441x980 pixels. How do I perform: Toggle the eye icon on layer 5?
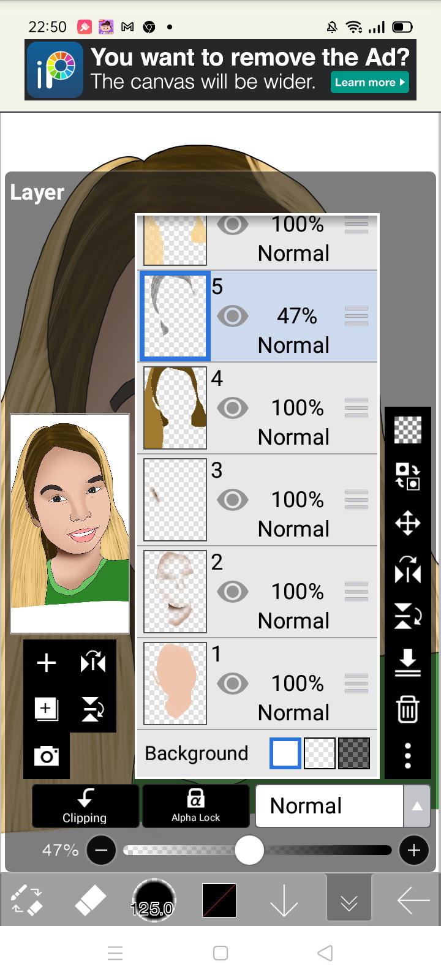tap(233, 316)
